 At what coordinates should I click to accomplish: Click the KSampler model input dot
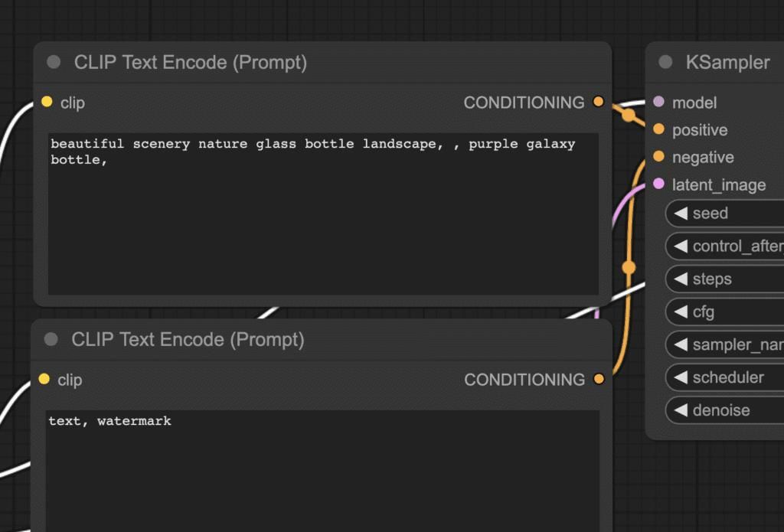click(658, 102)
